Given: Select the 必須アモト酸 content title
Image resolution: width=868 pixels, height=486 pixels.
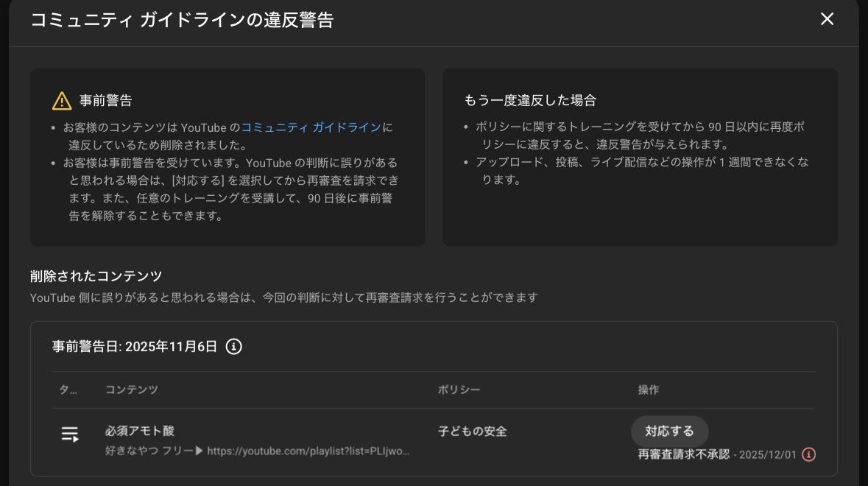Looking at the screenshot, I should pos(140,431).
